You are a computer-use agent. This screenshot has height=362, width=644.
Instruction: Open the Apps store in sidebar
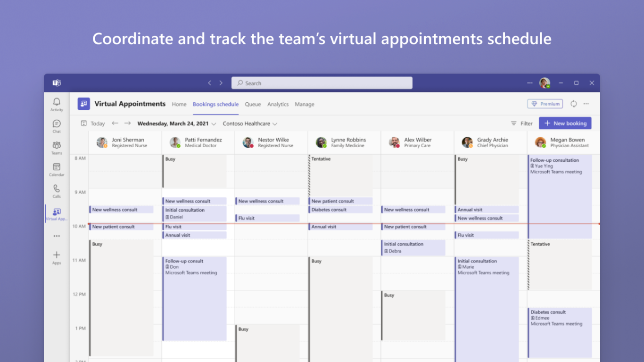pyautogui.click(x=57, y=258)
